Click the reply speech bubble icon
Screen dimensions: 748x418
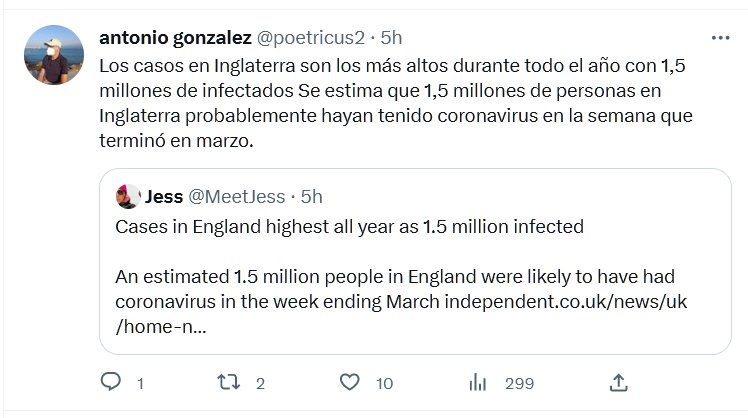click(112, 382)
